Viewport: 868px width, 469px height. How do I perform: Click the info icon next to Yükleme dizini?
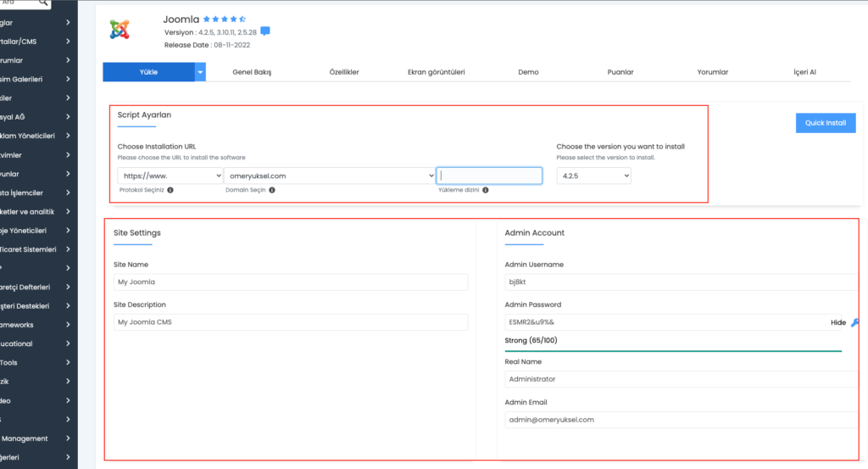(486, 190)
